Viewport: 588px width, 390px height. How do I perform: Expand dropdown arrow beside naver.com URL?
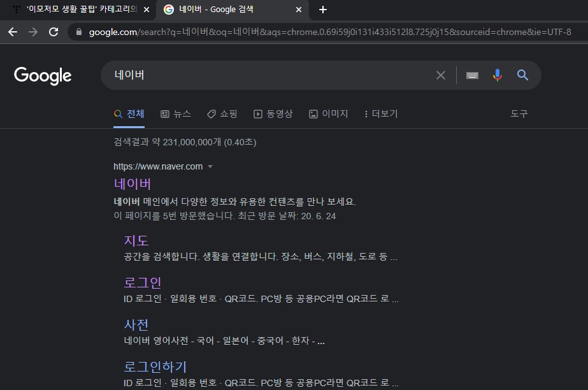(210, 166)
